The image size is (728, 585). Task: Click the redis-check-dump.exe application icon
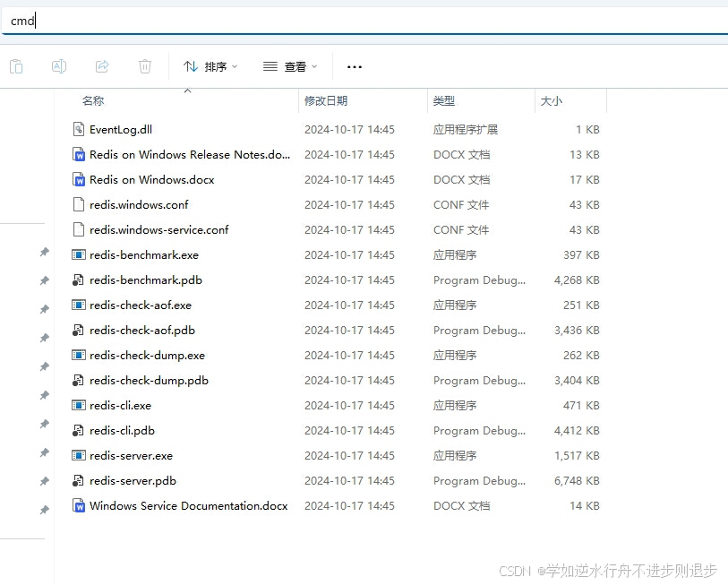(x=79, y=355)
